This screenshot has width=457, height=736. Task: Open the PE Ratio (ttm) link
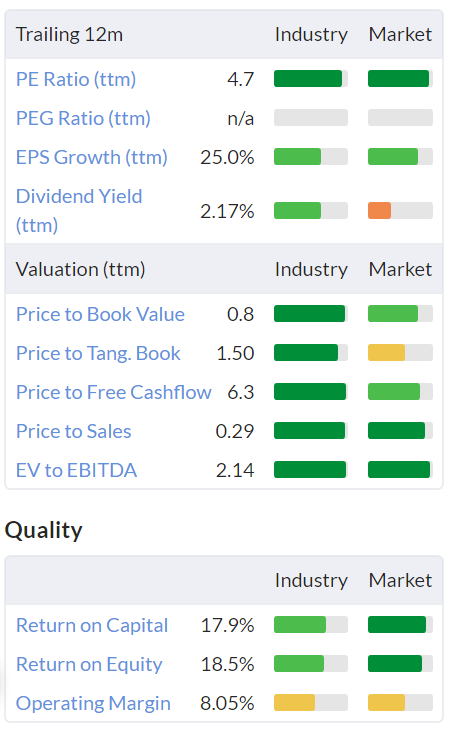[76, 79]
